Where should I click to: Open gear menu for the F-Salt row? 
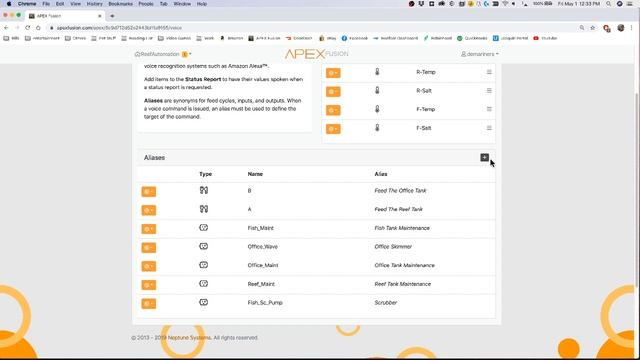tap(333, 129)
